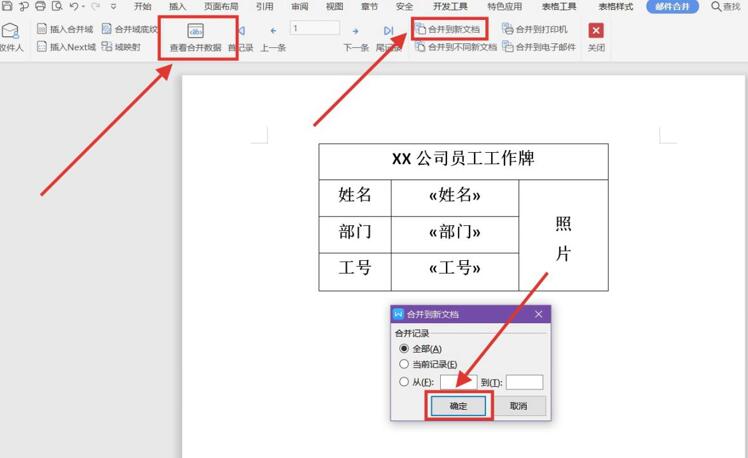Click the record number input box
Screen dimensions: 748x458
315,28
